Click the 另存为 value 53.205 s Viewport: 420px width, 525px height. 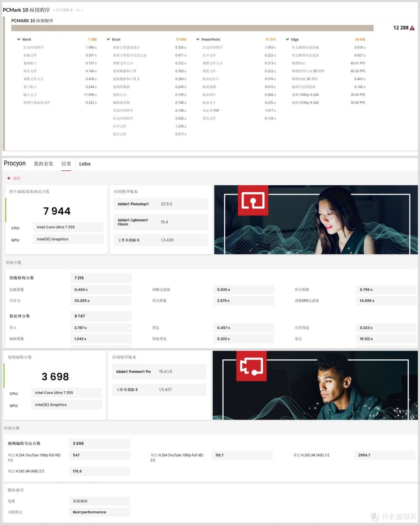click(x=101, y=301)
